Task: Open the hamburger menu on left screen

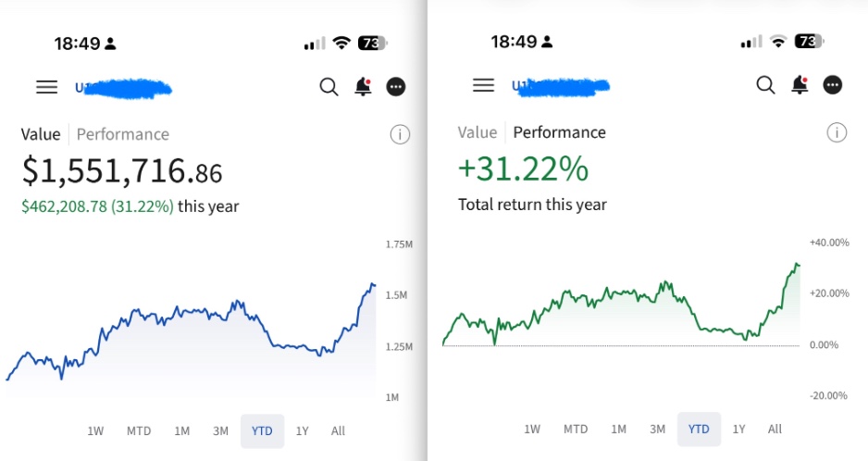Action: click(x=47, y=87)
